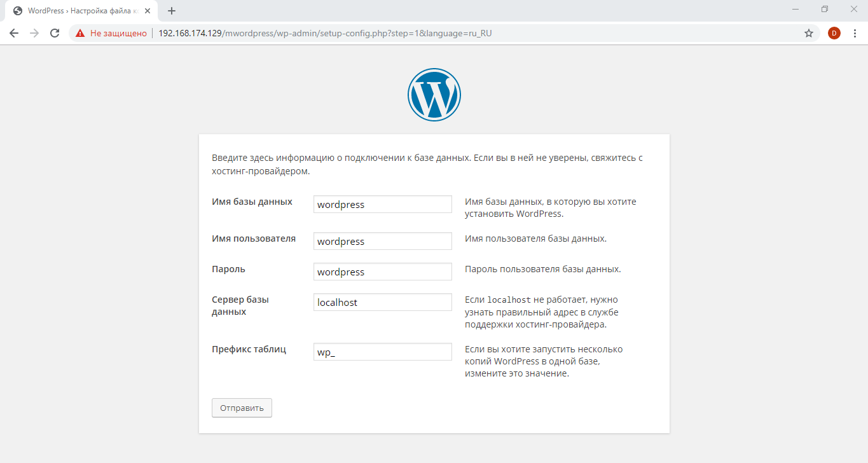Bookmark this page with the star icon
This screenshot has height=463, width=868.
[x=809, y=33]
